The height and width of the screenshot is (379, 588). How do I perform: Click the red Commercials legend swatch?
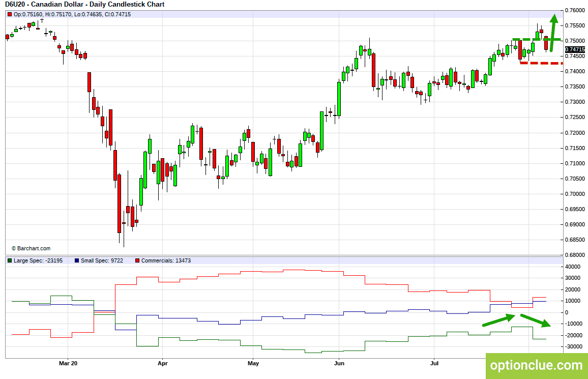click(x=137, y=260)
